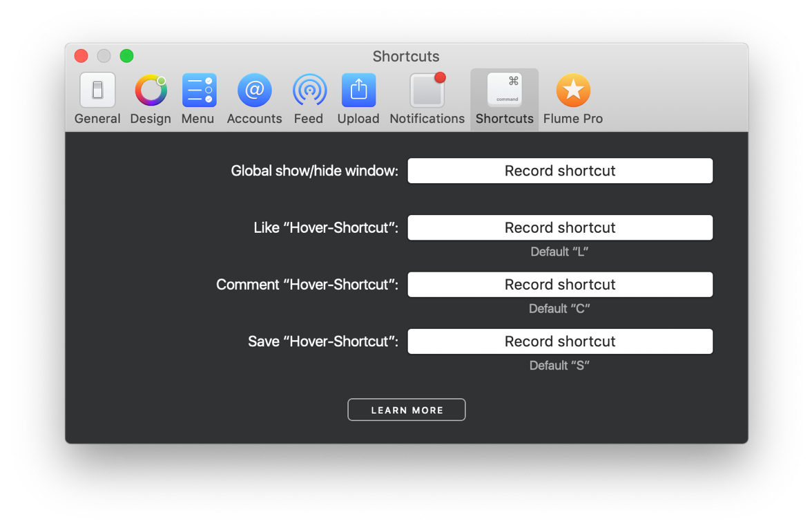Open the Notifications badge icon
812x528 pixels.
click(x=428, y=90)
